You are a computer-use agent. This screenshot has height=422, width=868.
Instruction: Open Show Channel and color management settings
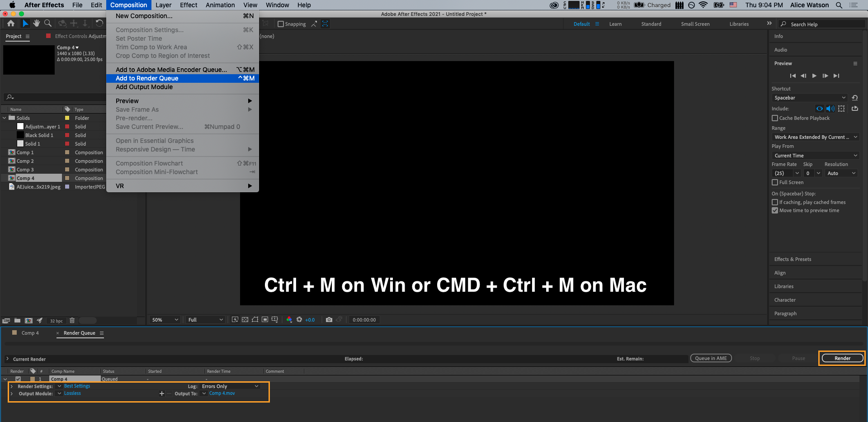click(289, 320)
